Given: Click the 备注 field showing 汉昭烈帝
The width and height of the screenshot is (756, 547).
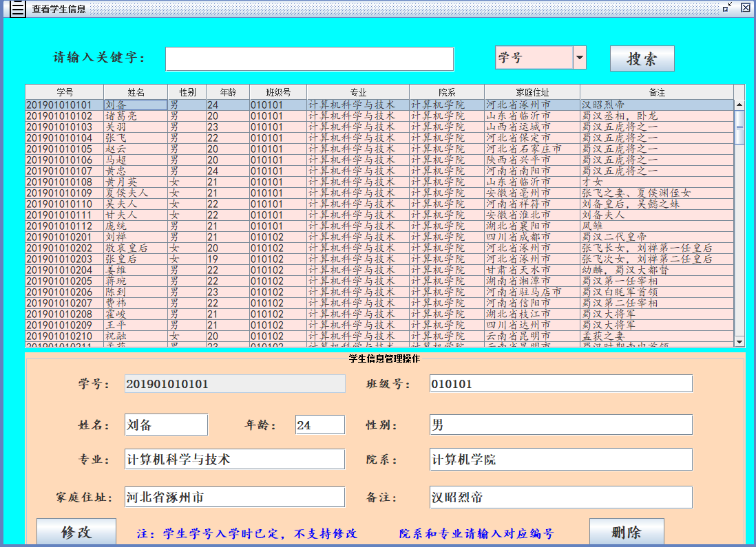Looking at the screenshot, I should tap(561, 497).
